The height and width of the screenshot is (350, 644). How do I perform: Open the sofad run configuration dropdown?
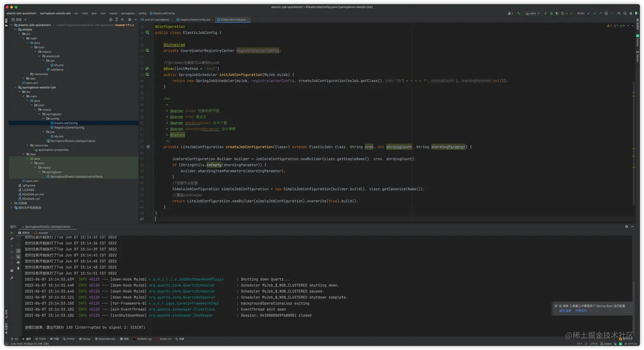(533, 13)
